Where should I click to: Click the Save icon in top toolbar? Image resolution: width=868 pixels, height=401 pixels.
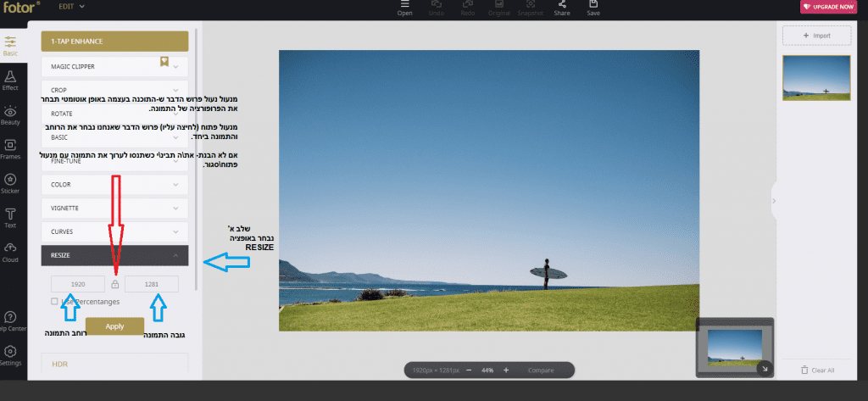pos(593,8)
